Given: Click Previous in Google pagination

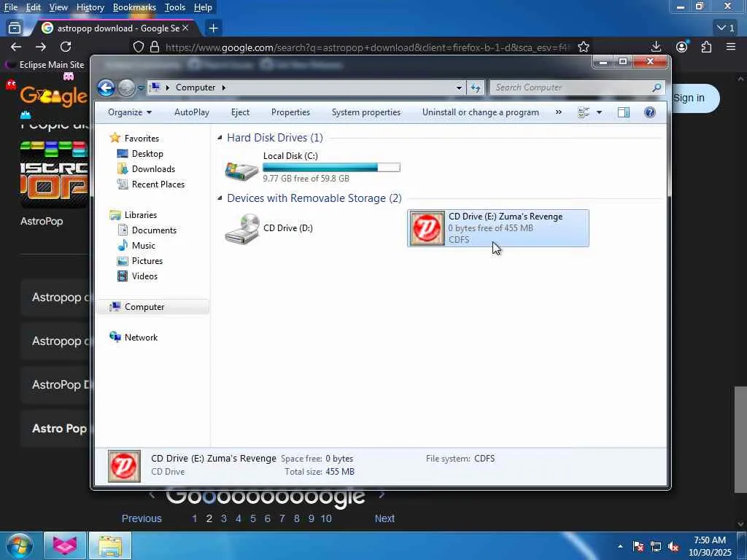Looking at the screenshot, I should [142, 518].
